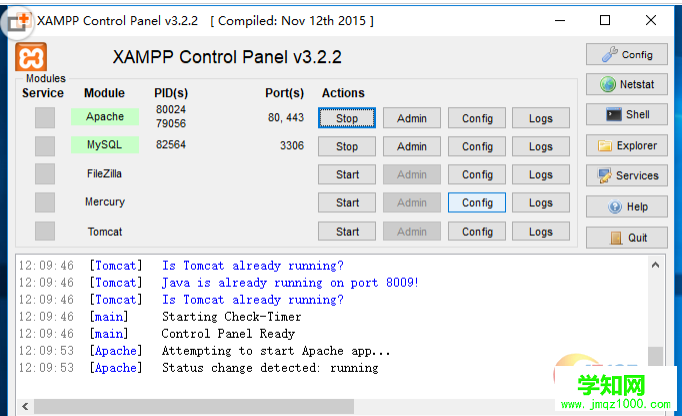The width and height of the screenshot is (682, 416).
Task: Toggle the Apache service checkbox
Action: tap(45, 117)
